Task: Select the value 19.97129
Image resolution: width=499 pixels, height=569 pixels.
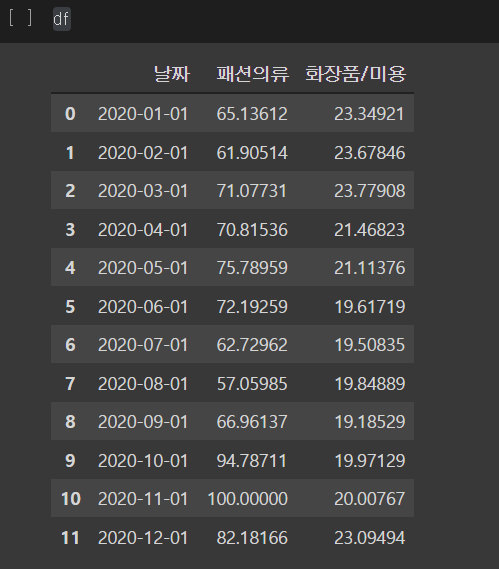Action: point(369,461)
